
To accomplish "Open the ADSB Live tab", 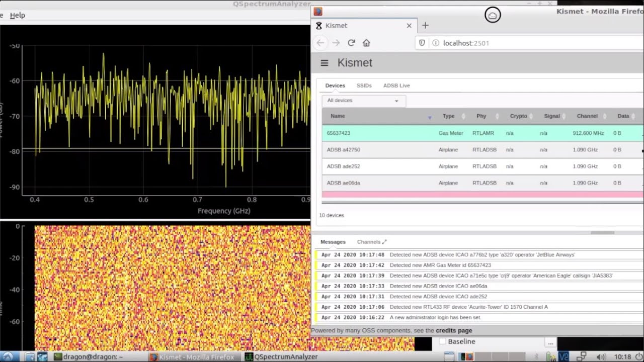I will pyautogui.click(x=396, y=85).
